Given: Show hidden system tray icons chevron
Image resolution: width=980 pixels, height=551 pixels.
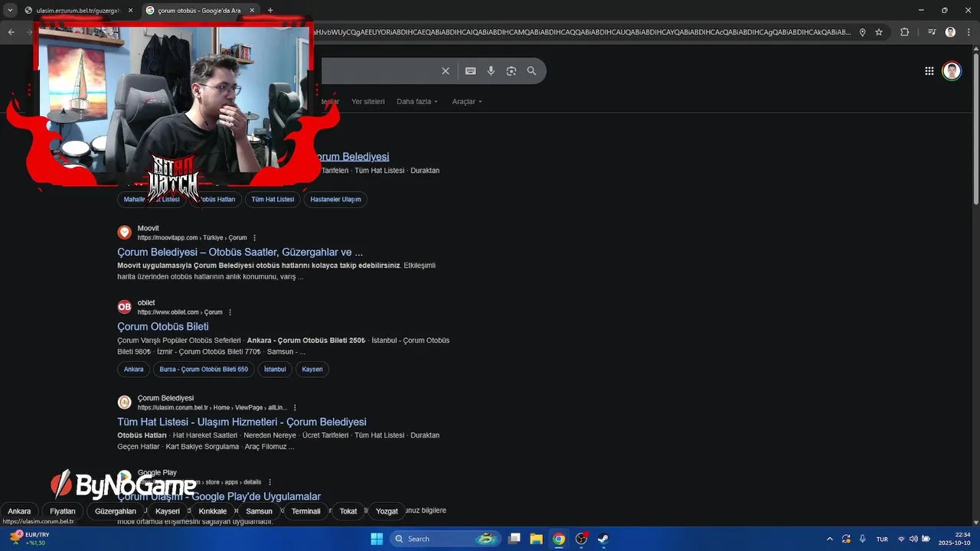Looking at the screenshot, I should tap(830, 539).
